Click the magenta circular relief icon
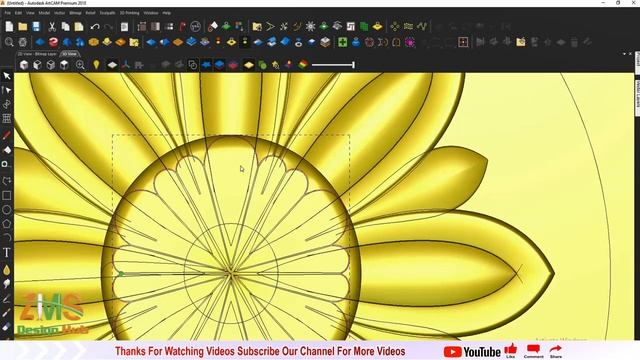Screen dimensions: 640x360 (x=409, y=42)
